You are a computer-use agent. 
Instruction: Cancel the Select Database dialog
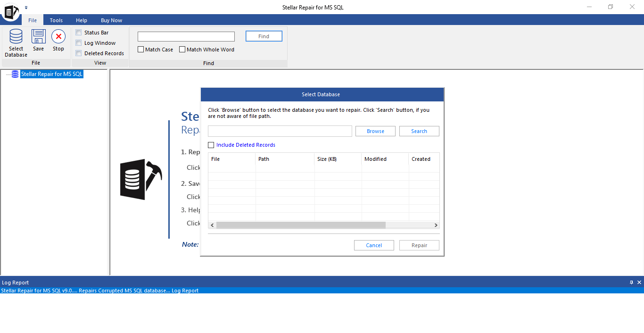(x=374, y=245)
